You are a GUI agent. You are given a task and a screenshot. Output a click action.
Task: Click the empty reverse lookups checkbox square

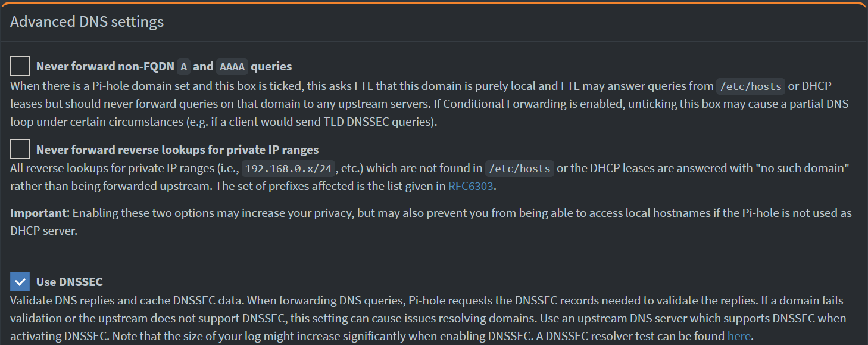click(x=18, y=149)
